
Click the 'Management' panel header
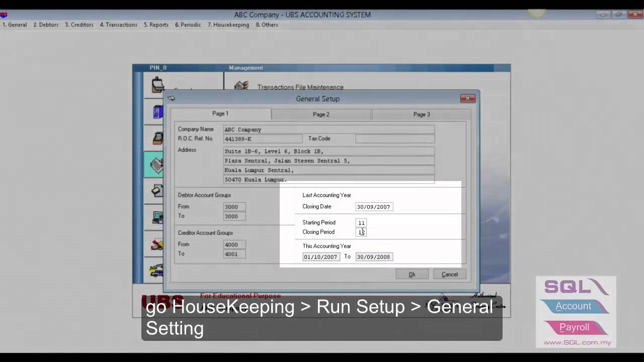[246, 68]
